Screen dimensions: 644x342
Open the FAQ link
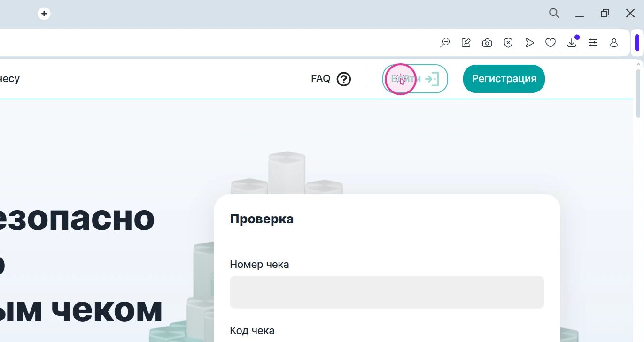click(x=320, y=79)
